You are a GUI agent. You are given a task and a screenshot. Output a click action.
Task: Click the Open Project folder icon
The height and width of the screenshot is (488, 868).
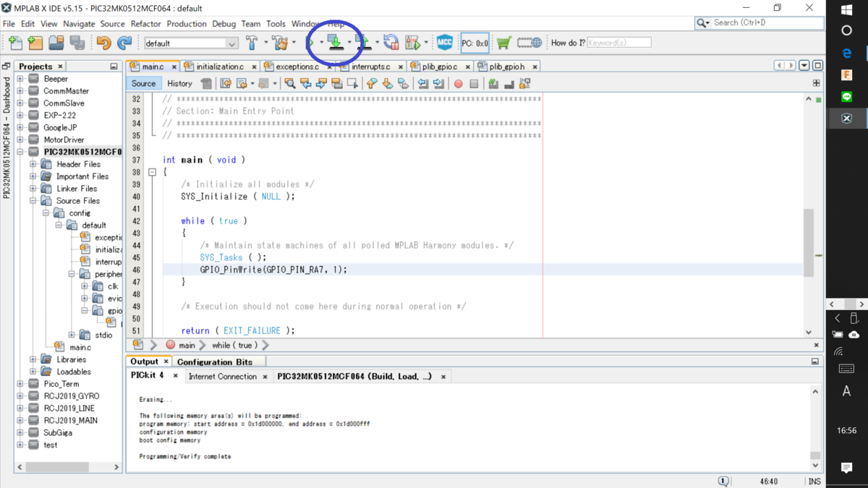point(56,43)
